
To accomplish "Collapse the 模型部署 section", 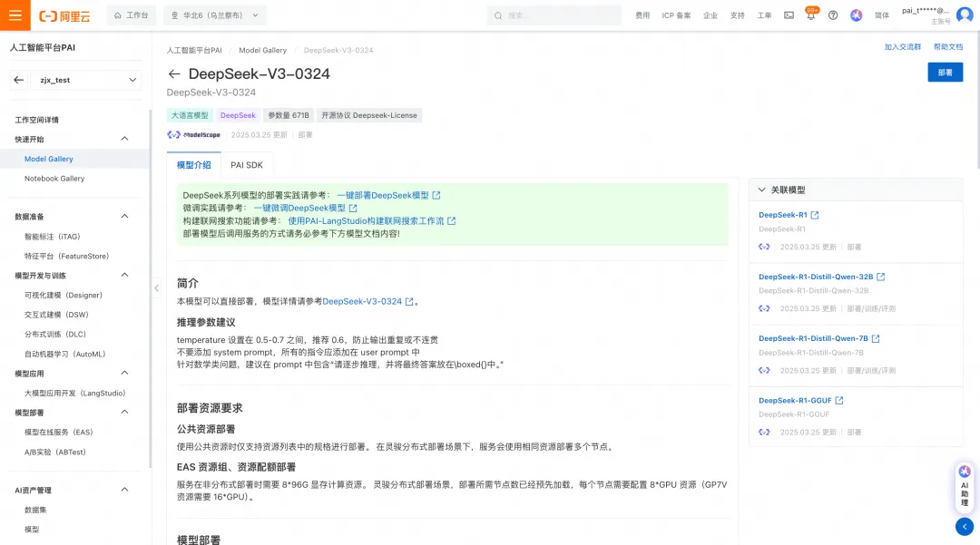I will pyautogui.click(x=124, y=412).
